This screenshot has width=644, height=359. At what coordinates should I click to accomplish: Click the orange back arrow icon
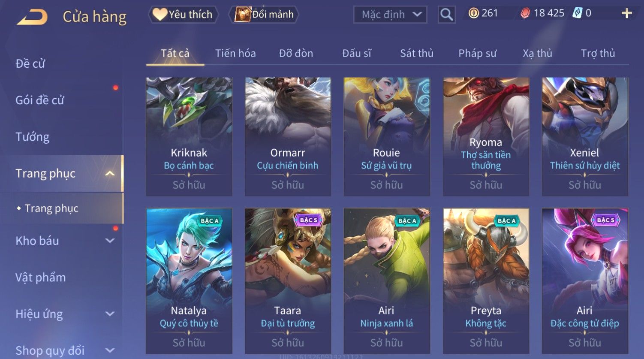[x=32, y=17]
